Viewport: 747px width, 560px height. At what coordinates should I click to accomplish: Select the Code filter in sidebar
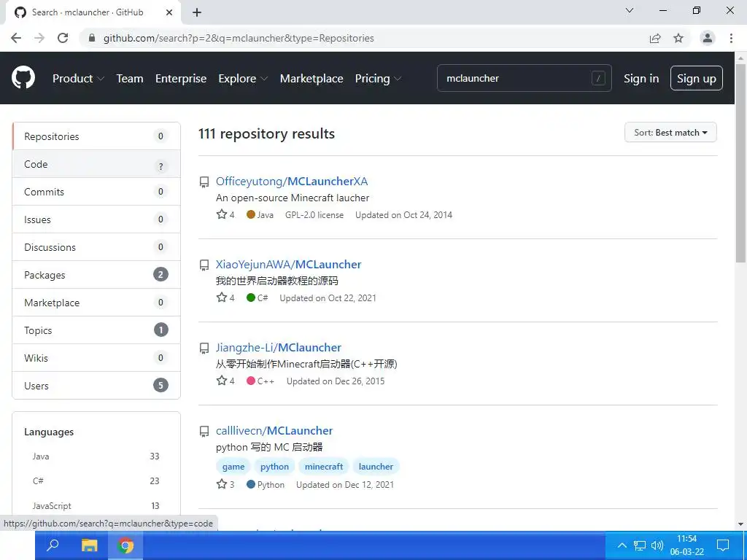pyautogui.click(x=96, y=164)
